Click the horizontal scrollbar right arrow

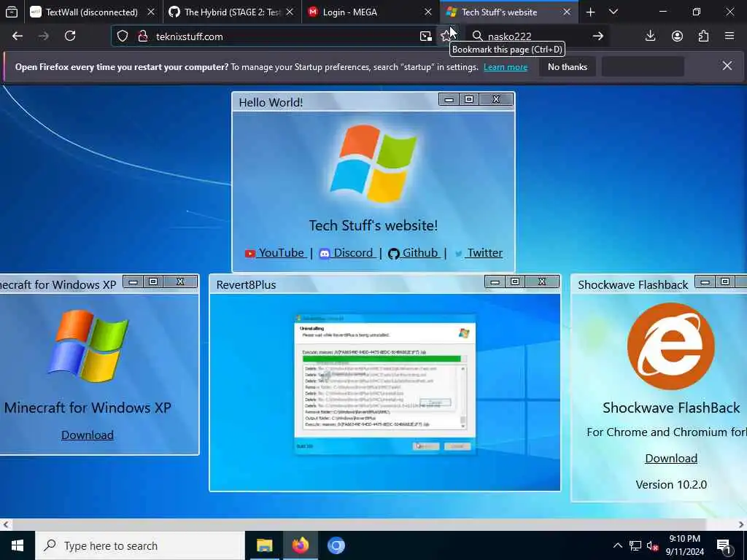pyautogui.click(x=741, y=525)
